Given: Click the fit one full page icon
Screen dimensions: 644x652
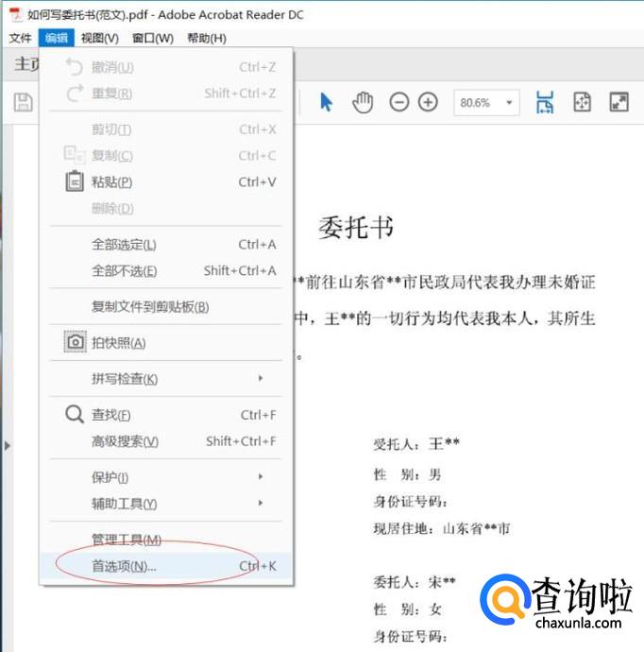Looking at the screenshot, I should [x=582, y=102].
